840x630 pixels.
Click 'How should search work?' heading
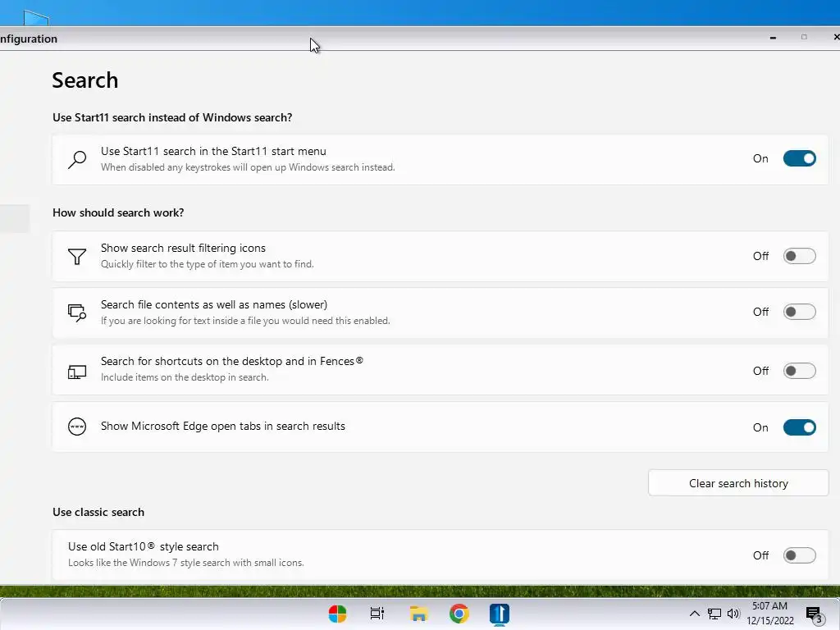click(118, 212)
